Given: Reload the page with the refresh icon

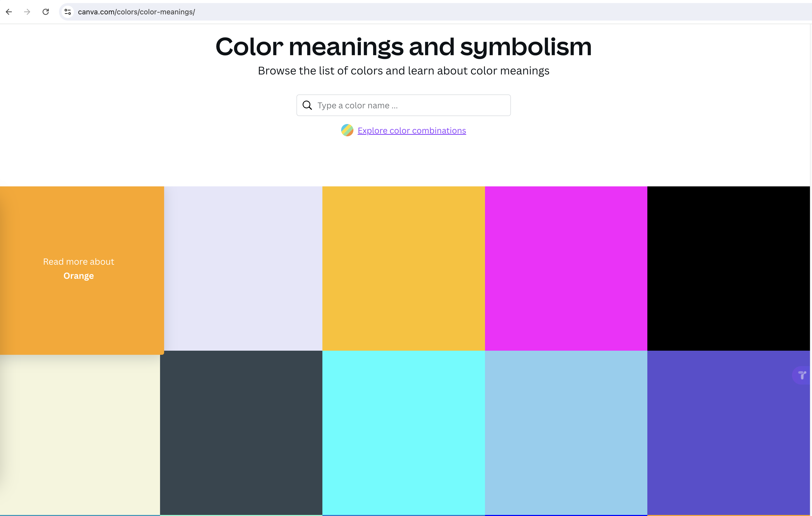Looking at the screenshot, I should pos(45,12).
